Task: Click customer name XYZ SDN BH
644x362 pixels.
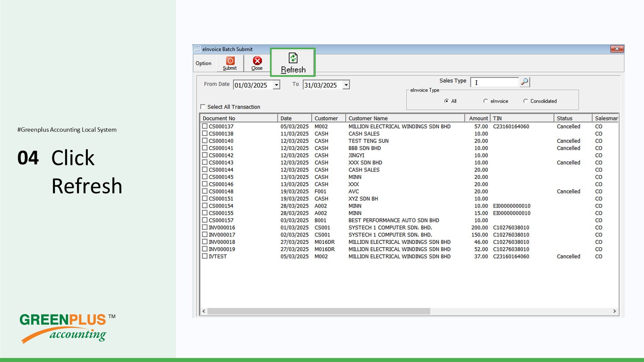Action: [363, 198]
